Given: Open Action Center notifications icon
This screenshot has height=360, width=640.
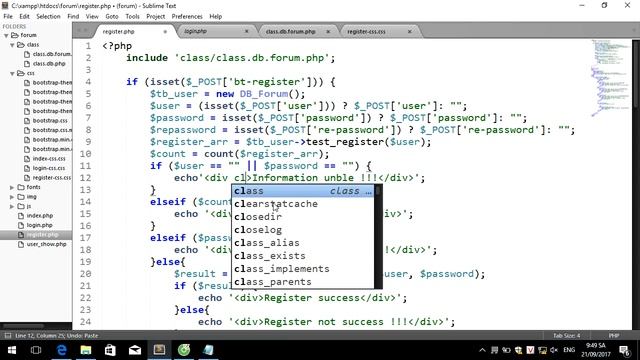Looking at the screenshot, I should (624, 350).
